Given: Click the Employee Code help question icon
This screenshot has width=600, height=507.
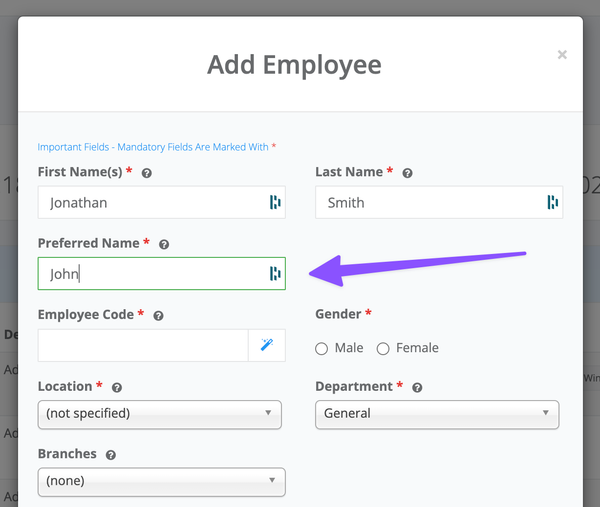Looking at the screenshot, I should pos(159,315).
